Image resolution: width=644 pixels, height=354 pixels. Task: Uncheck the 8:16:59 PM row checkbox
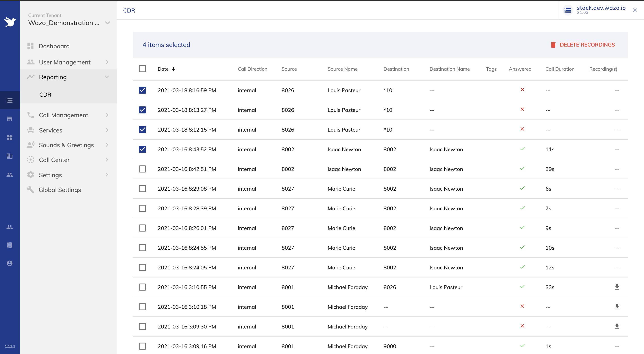142,90
